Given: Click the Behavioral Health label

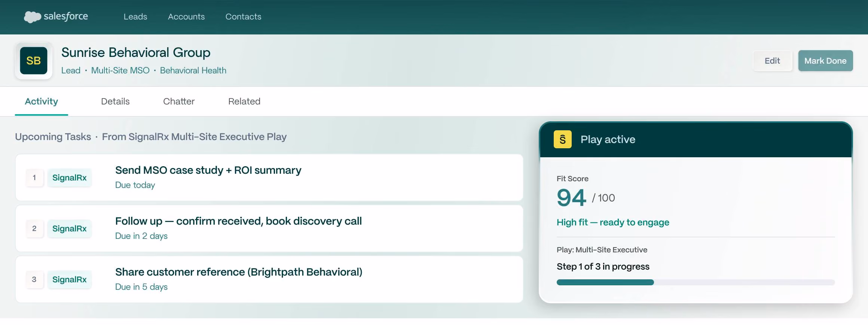Looking at the screenshot, I should click(x=193, y=70).
